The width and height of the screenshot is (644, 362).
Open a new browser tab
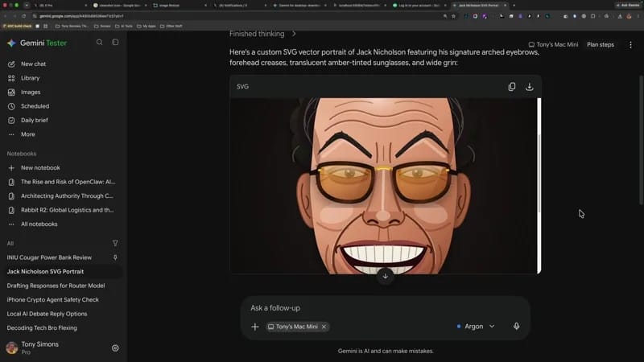click(x=514, y=6)
